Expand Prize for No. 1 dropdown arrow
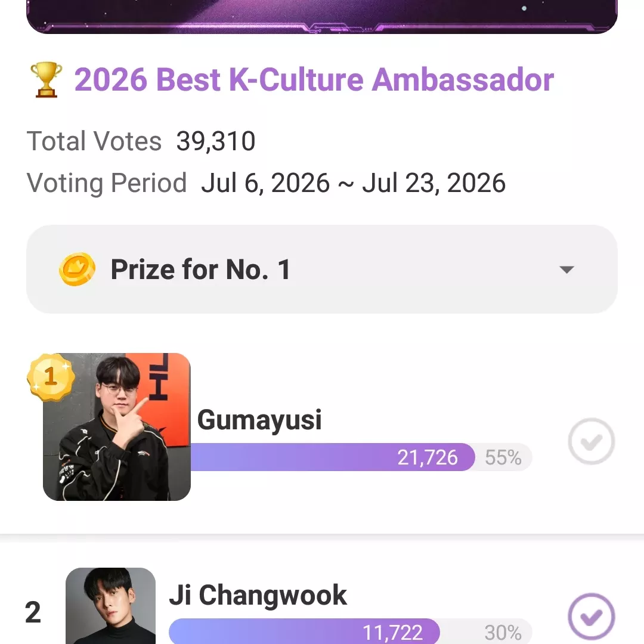This screenshot has width=644, height=644. point(566,270)
